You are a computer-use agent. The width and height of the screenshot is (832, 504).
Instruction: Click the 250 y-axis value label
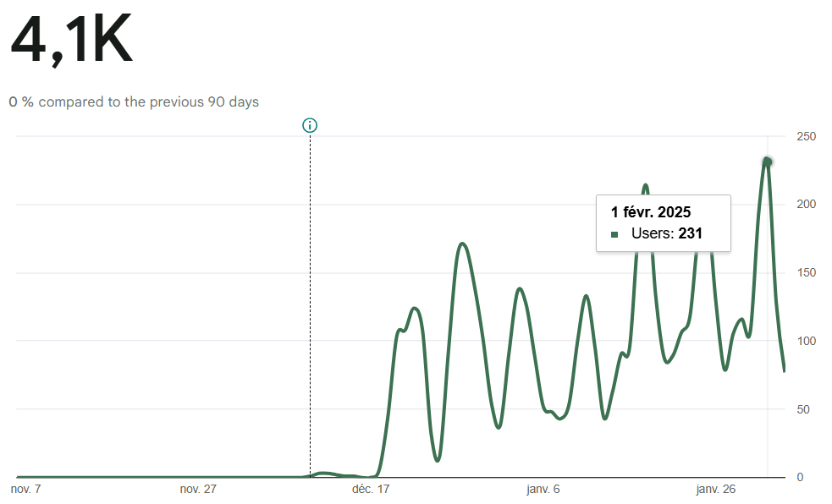(805, 137)
